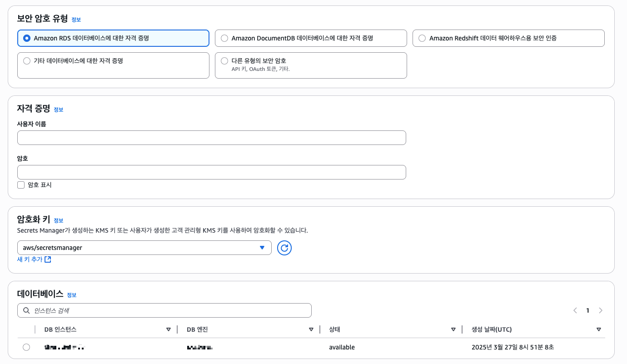The image size is (627, 364).
Task: Open 정보 link next to 데이터베이스
Action: pyautogui.click(x=72, y=295)
